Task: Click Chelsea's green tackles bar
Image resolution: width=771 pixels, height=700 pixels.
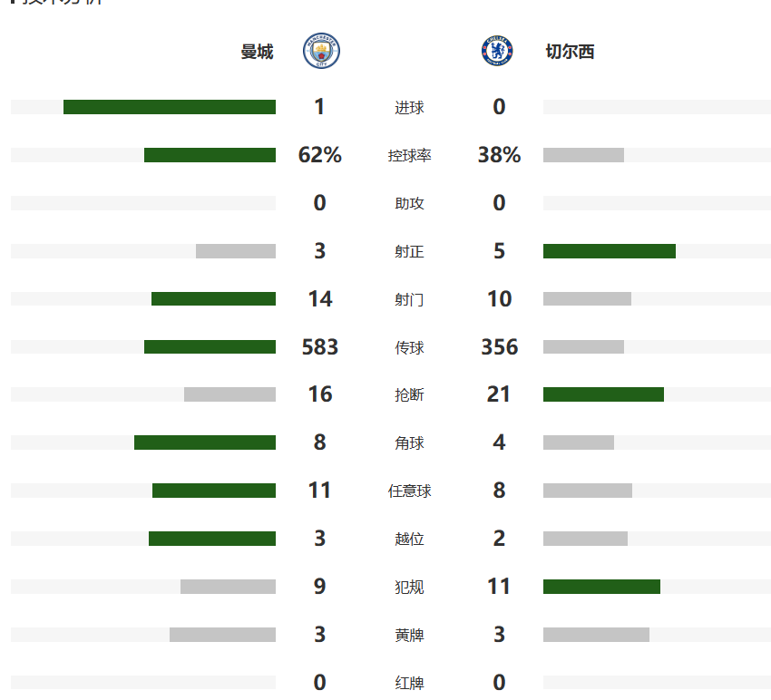Action: 603,394
